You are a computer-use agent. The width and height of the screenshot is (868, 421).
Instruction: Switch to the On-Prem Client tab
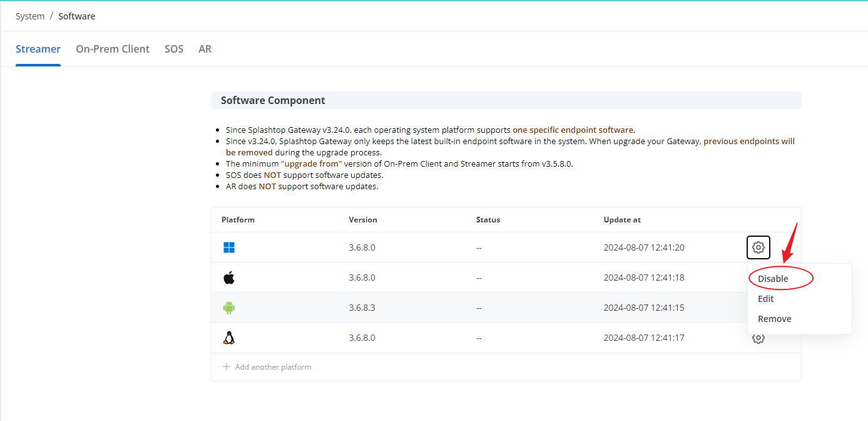(x=113, y=49)
